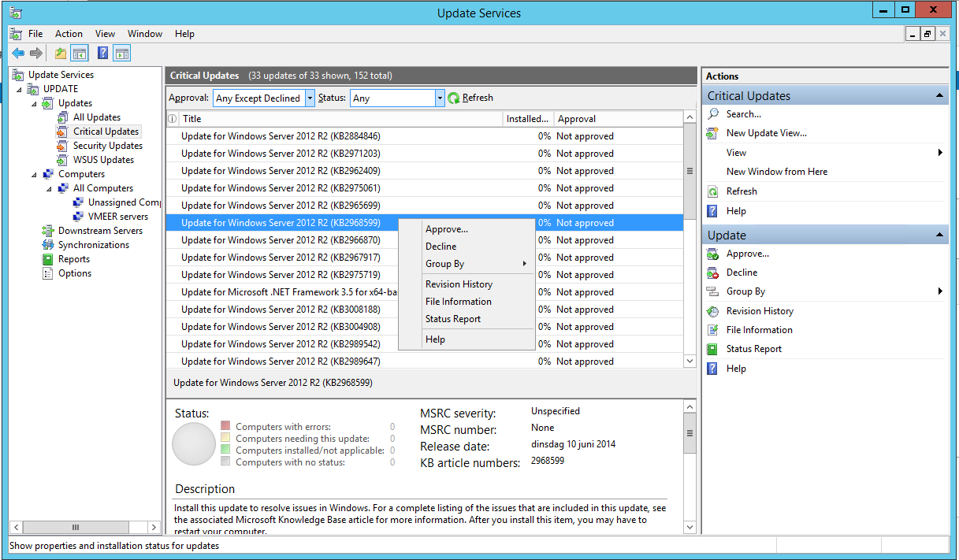The width and height of the screenshot is (959, 560).
Task: Select update KB2989647 row
Action: coord(425,362)
